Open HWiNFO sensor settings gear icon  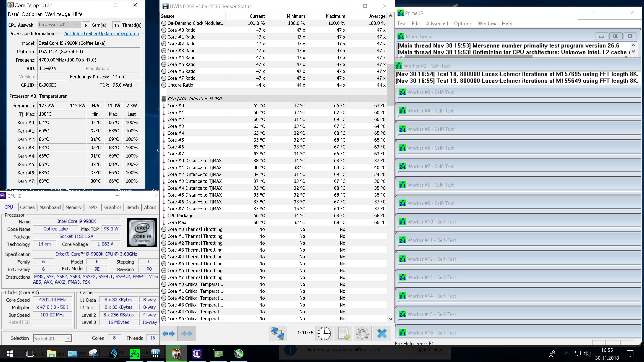[x=362, y=334]
